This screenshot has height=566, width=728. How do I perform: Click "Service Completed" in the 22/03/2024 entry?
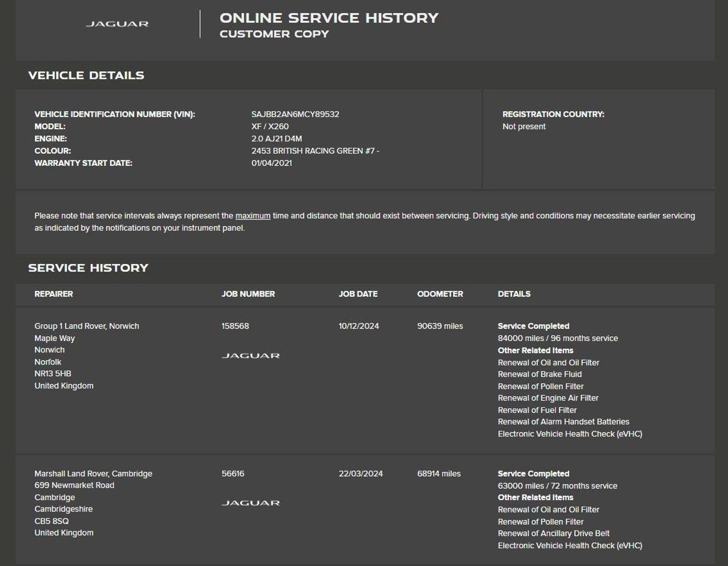(x=534, y=474)
